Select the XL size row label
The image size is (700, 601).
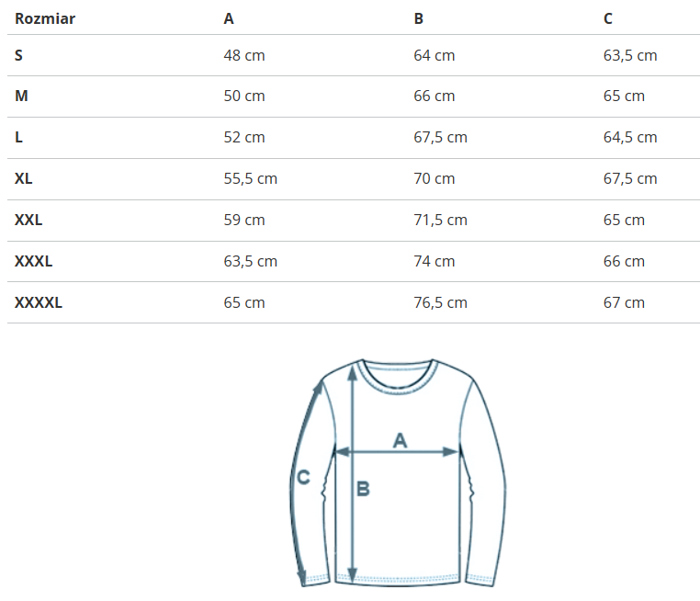coord(24,178)
